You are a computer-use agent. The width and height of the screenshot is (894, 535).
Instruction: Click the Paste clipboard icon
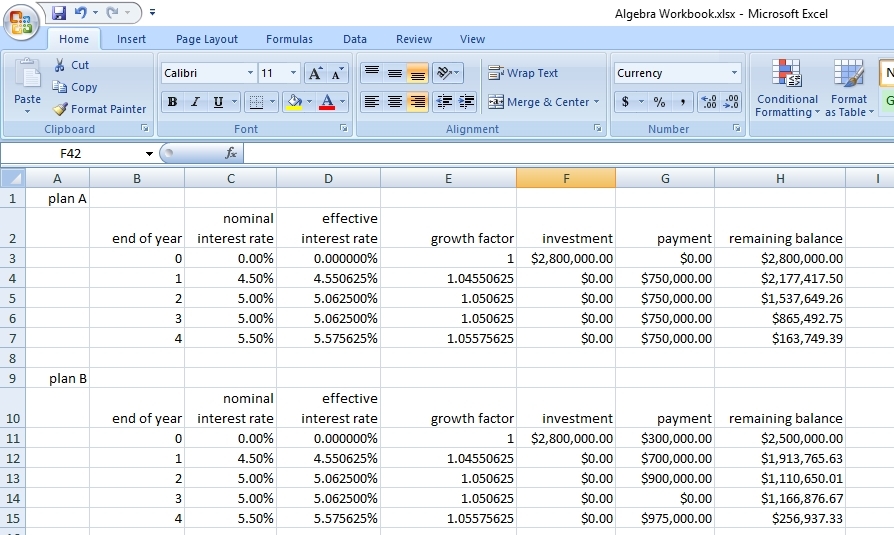(x=27, y=74)
